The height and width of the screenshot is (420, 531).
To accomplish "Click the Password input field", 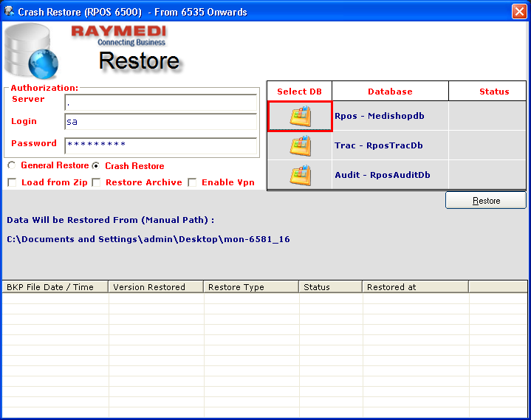I will click(160, 145).
